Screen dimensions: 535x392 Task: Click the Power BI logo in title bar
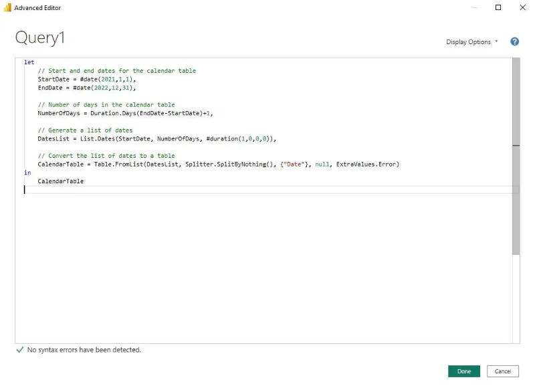coord(7,7)
